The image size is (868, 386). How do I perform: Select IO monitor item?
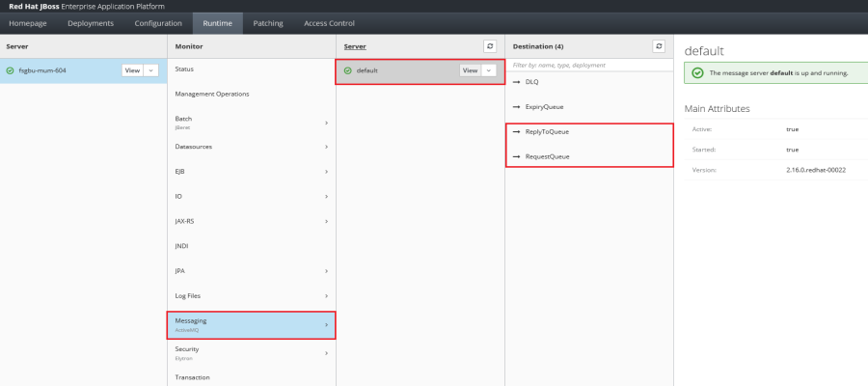pos(252,197)
